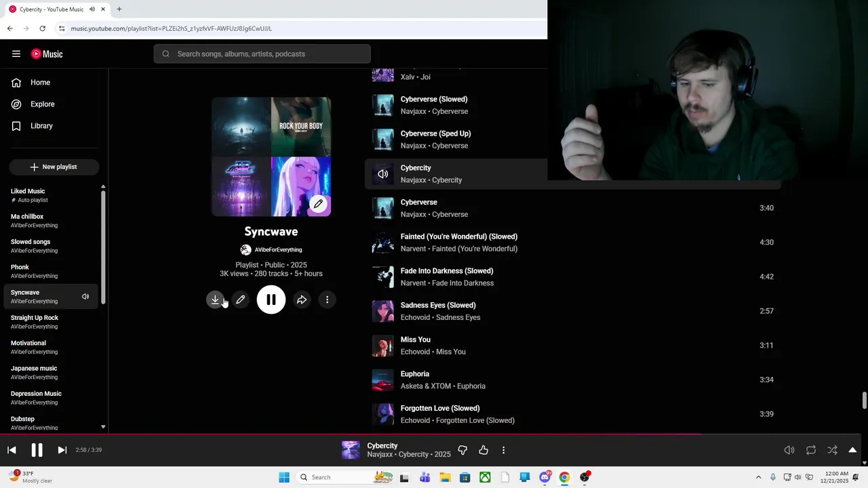
Task: Expand the now-playing player page
Action: point(852,450)
